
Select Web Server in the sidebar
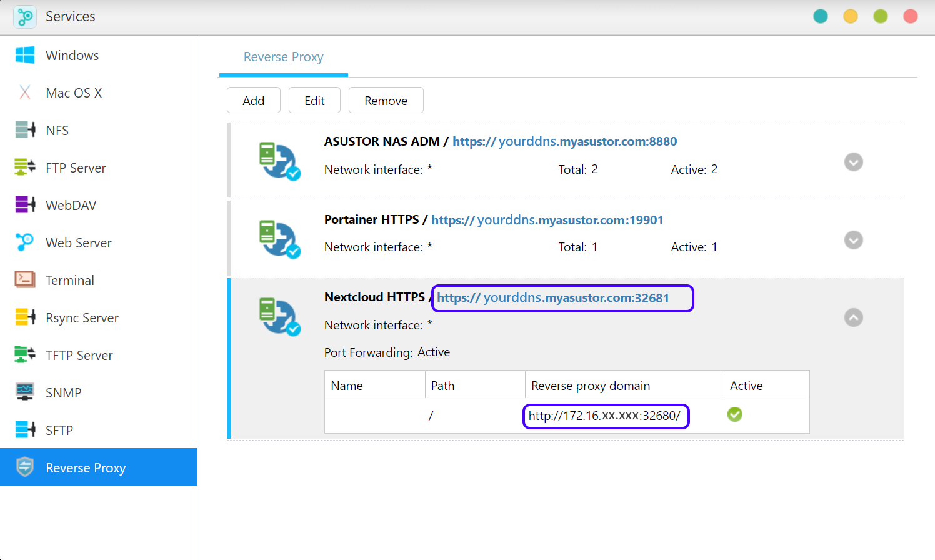click(99, 242)
